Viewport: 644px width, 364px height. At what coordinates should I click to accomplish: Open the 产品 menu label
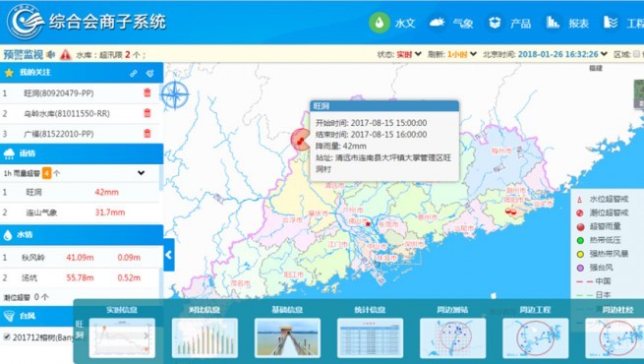pyautogui.click(x=520, y=24)
